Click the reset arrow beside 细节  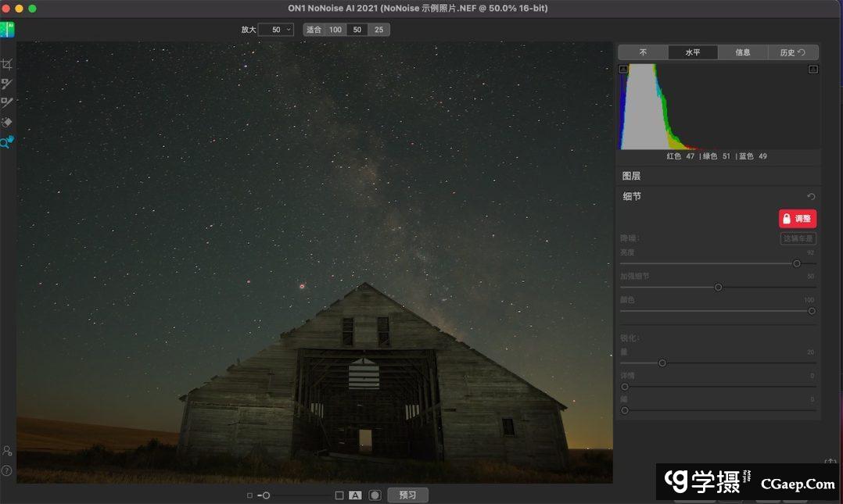coord(811,197)
